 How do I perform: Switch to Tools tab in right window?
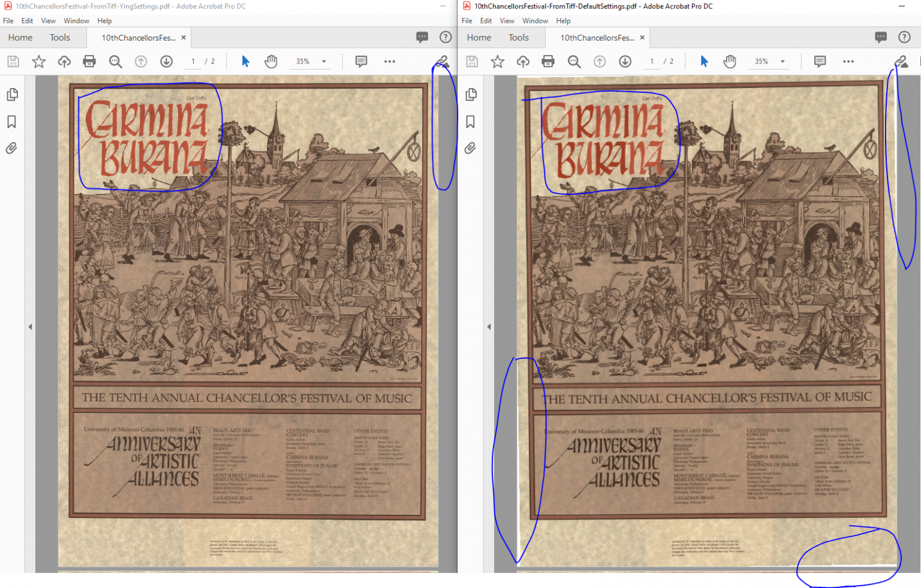pyautogui.click(x=518, y=37)
